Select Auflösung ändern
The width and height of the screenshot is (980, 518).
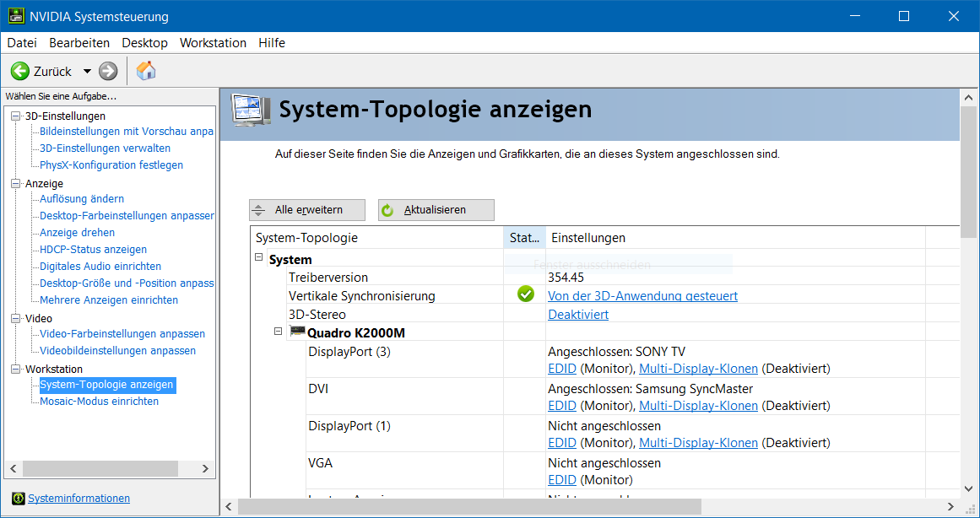(x=82, y=199)
